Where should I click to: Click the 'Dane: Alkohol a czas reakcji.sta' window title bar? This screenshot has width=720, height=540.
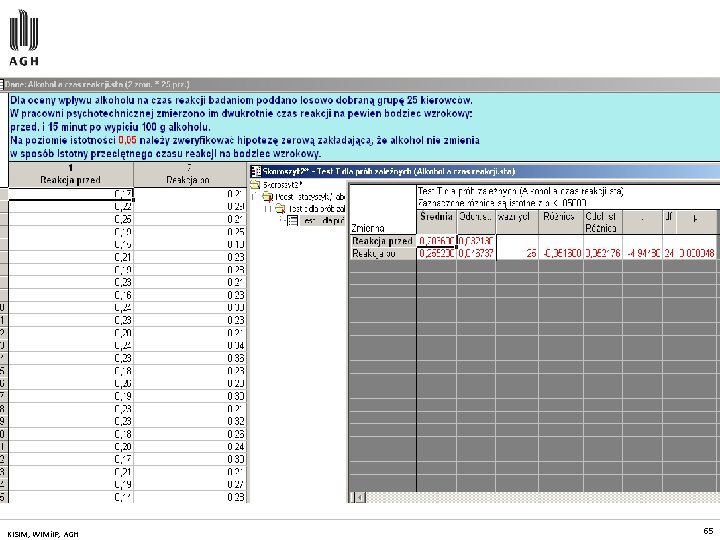(x=360, y=84)
